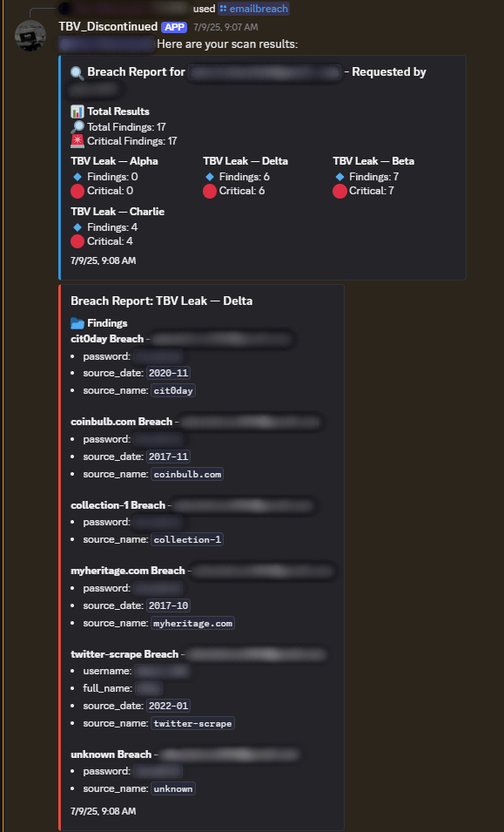Click the 2017-11 source_date code value
The width and height of the screenshot is (504, 832).
(168, 457)
